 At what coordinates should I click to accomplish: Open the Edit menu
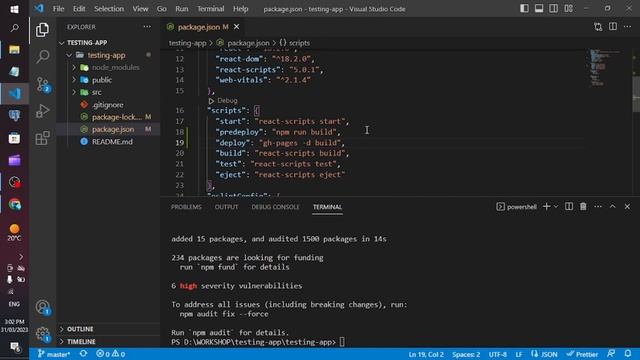click(79, 9)
